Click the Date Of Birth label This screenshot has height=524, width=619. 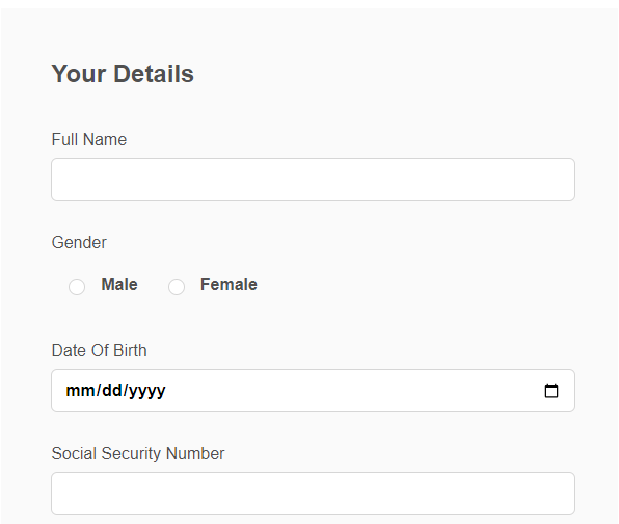(x=99, y=350)
